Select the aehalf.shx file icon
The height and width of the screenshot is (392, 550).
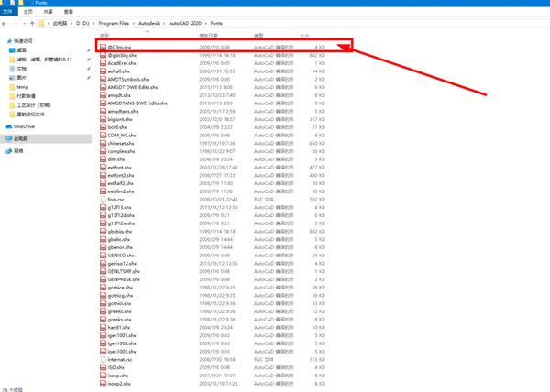click(103, 71)
